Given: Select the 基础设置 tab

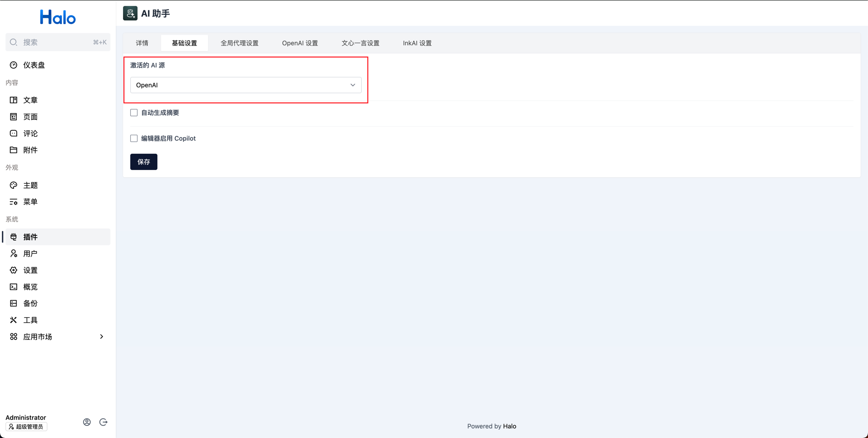Looking at the screenshot, I should [x=184, y=43].
